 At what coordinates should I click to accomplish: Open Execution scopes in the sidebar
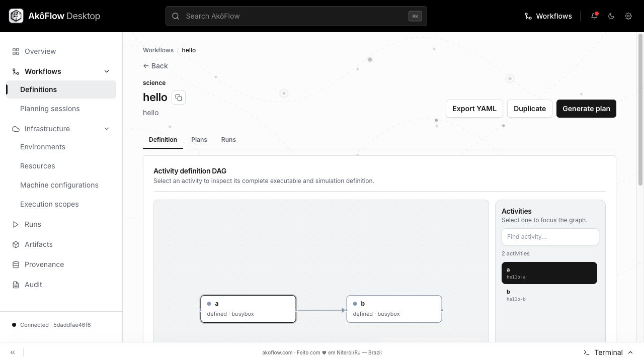(61, 204)
